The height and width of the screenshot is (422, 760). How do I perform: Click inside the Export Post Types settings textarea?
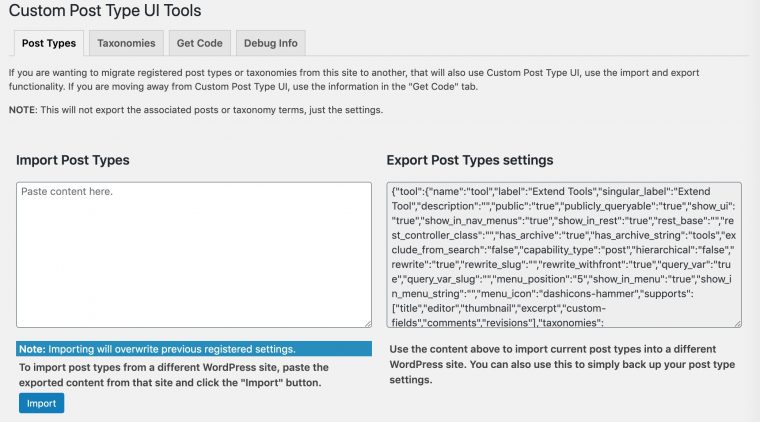click(x=564, y=255)
